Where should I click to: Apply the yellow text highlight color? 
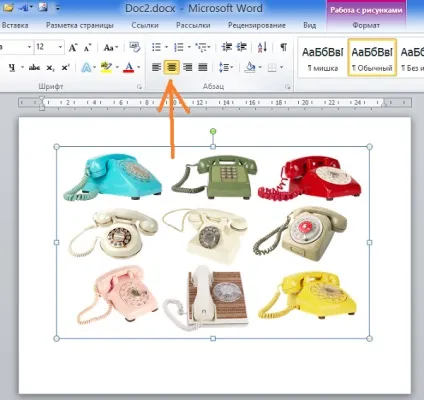(106, 67)
